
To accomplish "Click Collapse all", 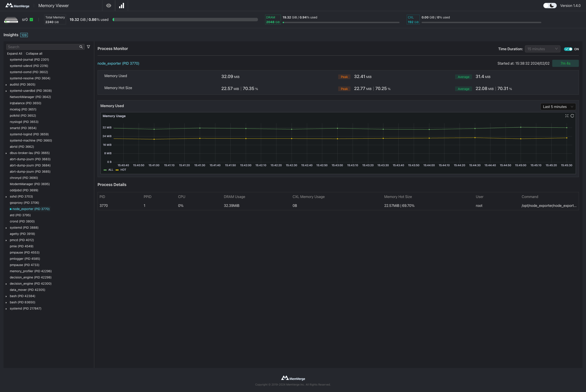I will tap(34, 54).
